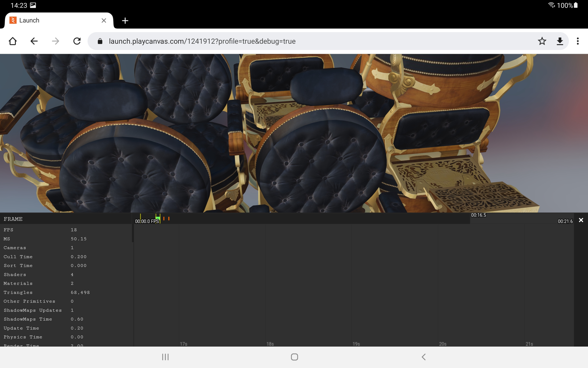This screenshot has height=368, width=588.
Task: Tap the Wi-Fi status icon
Action: [551, 5]
